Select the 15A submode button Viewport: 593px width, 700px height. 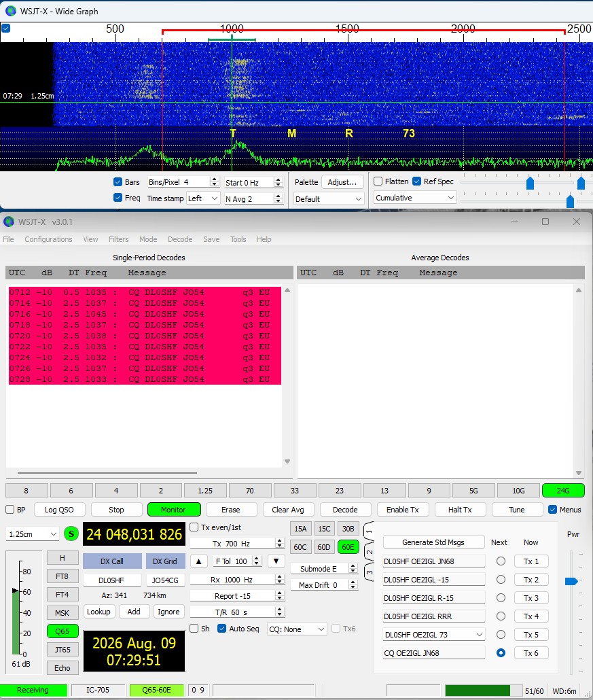click(300, 529)
